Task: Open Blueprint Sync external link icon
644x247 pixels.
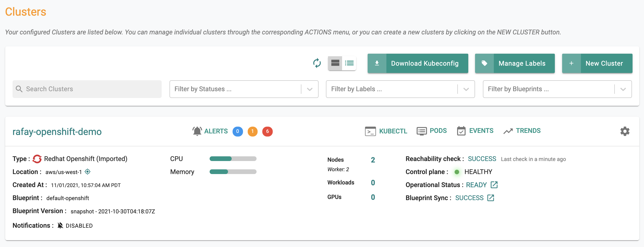Action: [x=491, y=198]
